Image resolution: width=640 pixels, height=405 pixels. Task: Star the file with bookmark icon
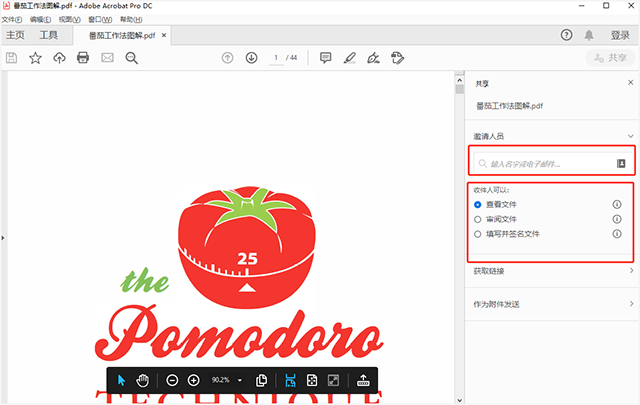click(36, 58)
